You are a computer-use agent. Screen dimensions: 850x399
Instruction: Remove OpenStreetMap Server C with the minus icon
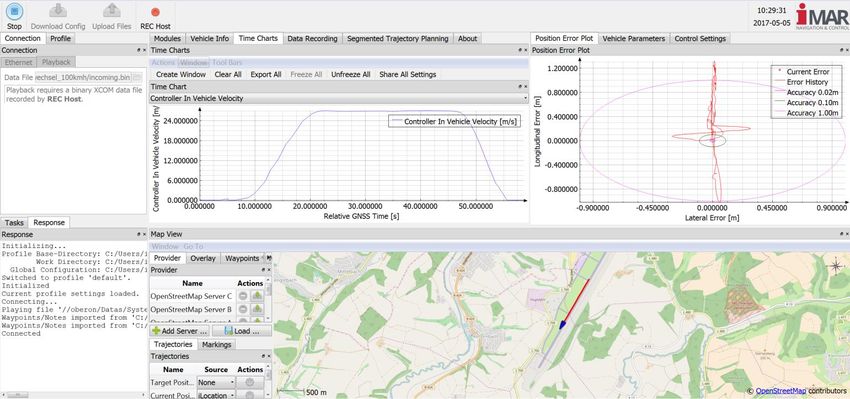tap(243, 296)
